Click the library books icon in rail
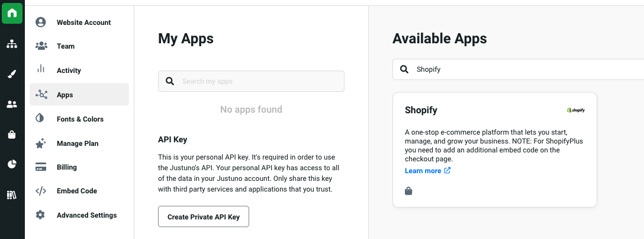644x239 pixels. pos(12,195)
